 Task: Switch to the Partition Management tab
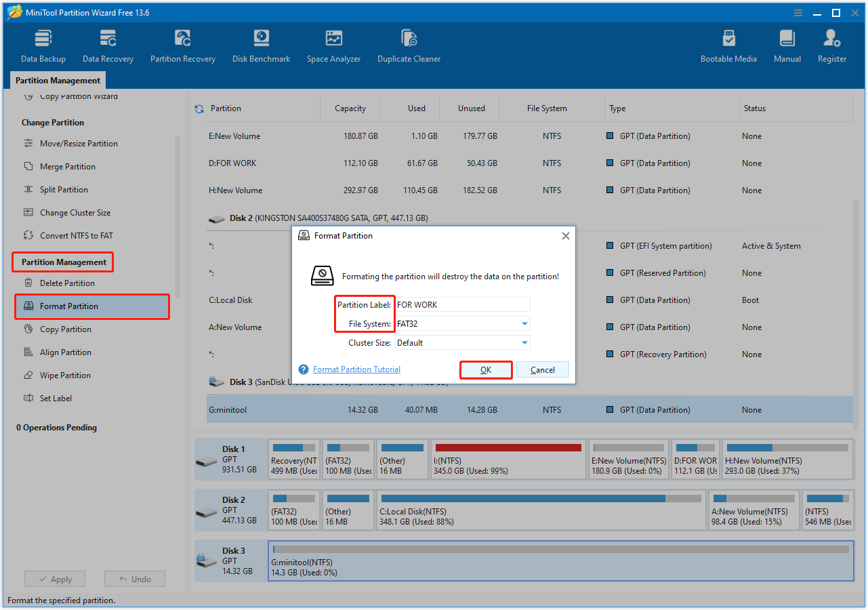tap(58, 80)
